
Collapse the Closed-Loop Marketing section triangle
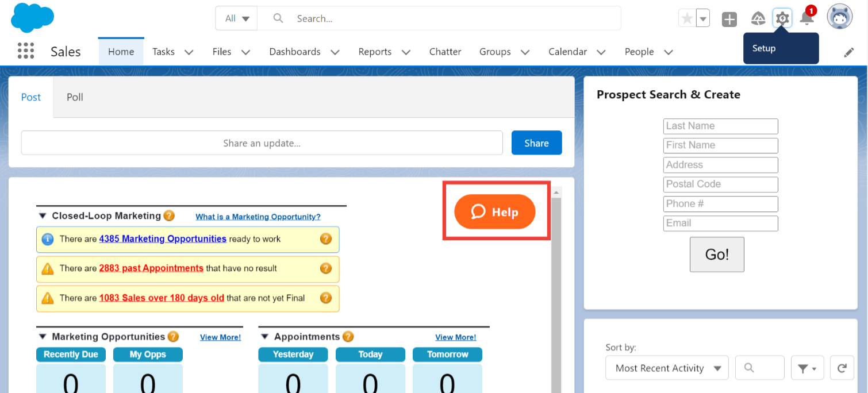pos(42,216)
